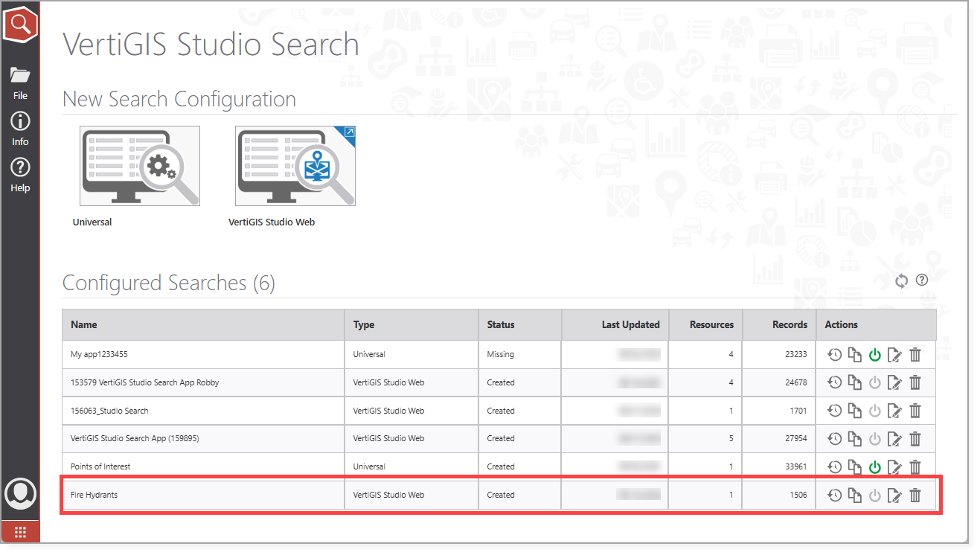Toggle power for Search App (159895)

click(875, 439)
